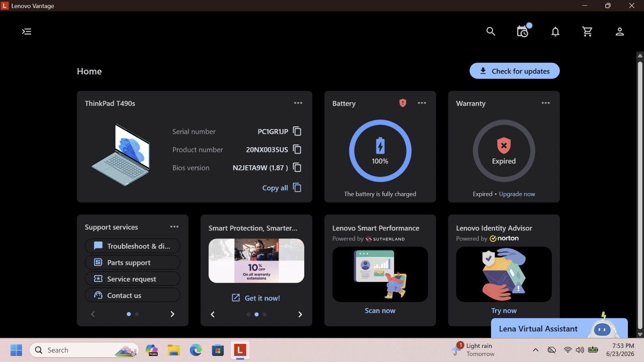Open Service request option

tap(132, 279)
